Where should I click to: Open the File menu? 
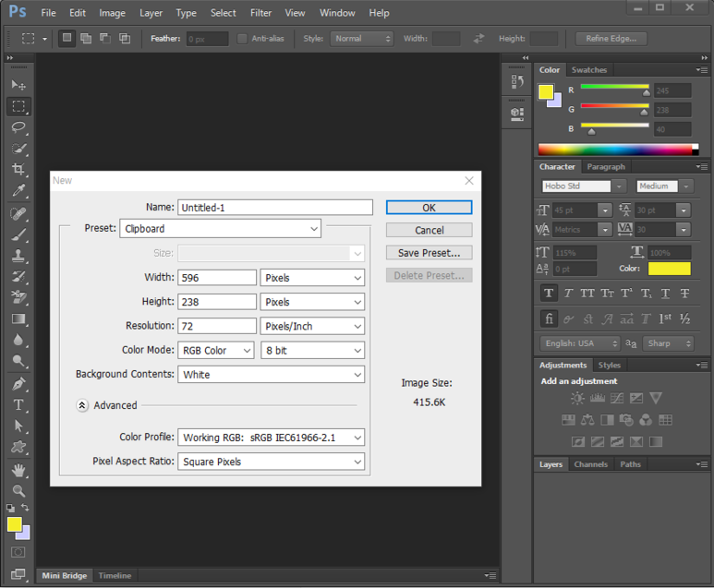48,13
